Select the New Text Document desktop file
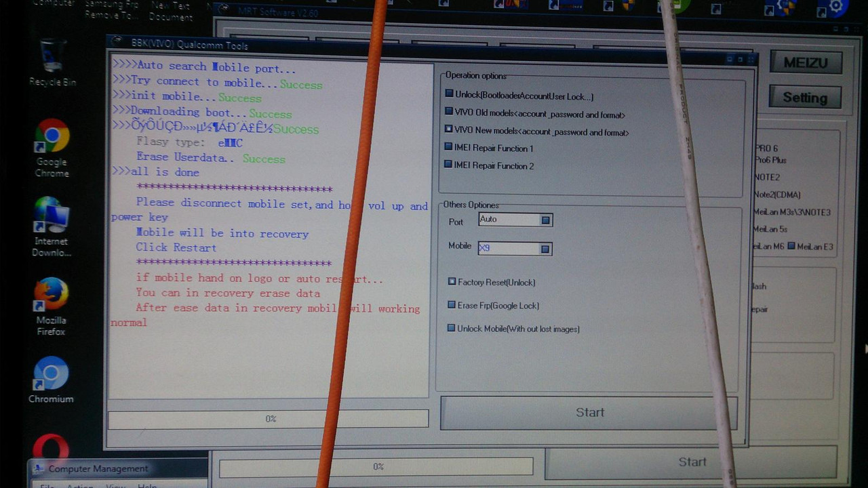The image size is (868, 488). point(172,10)
